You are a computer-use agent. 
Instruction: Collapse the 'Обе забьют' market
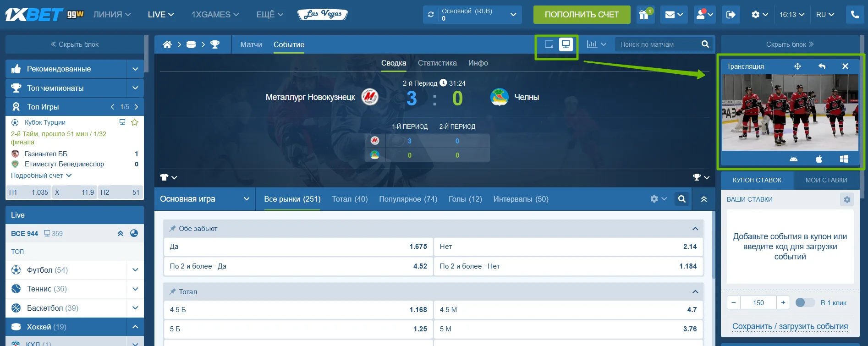(x=695, y=229)
